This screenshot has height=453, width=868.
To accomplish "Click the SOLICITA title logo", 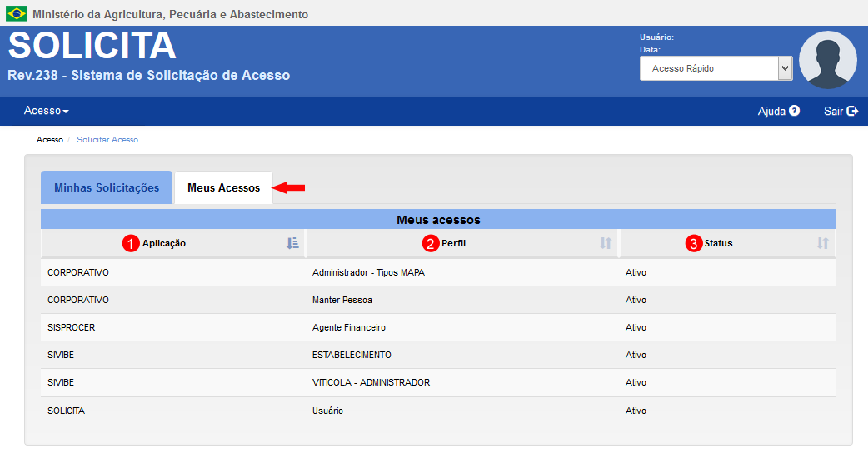I will coord(92,47).
